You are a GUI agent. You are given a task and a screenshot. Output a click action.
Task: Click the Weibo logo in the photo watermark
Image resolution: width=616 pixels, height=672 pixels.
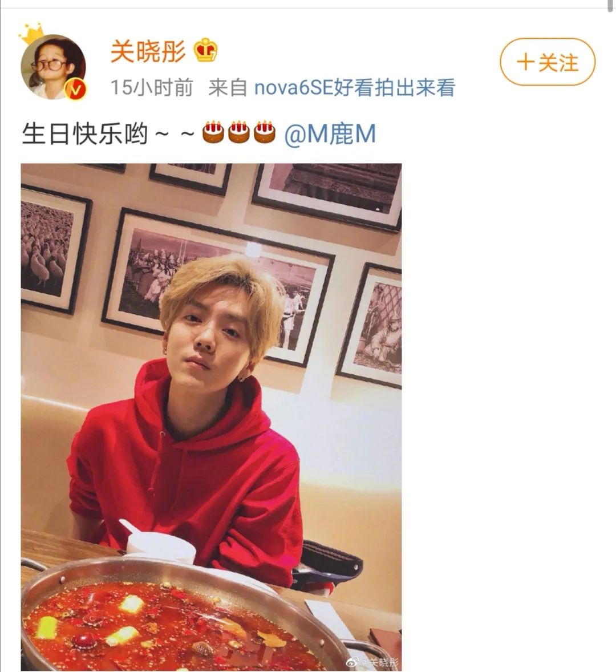click(353, 662)
